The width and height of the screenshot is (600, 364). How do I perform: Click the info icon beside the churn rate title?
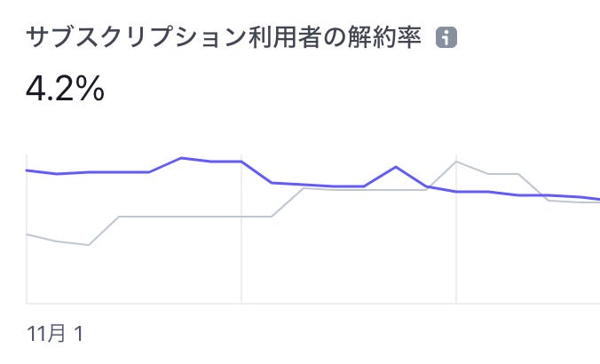click(446, 37)
